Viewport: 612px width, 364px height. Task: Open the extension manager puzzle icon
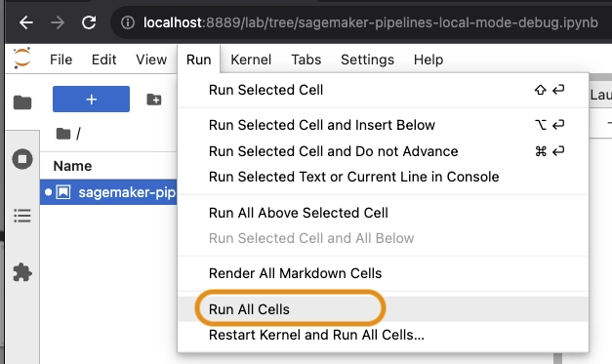22,272
